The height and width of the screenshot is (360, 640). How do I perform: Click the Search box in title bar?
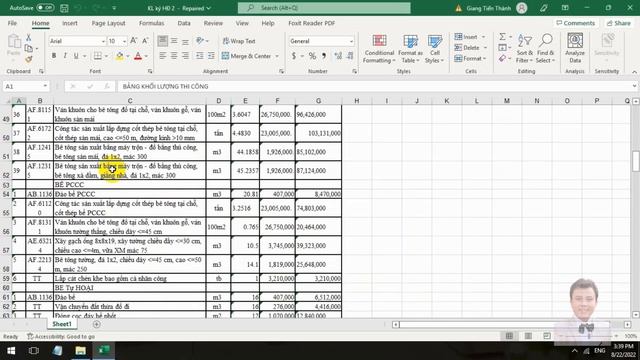(324, 8)
